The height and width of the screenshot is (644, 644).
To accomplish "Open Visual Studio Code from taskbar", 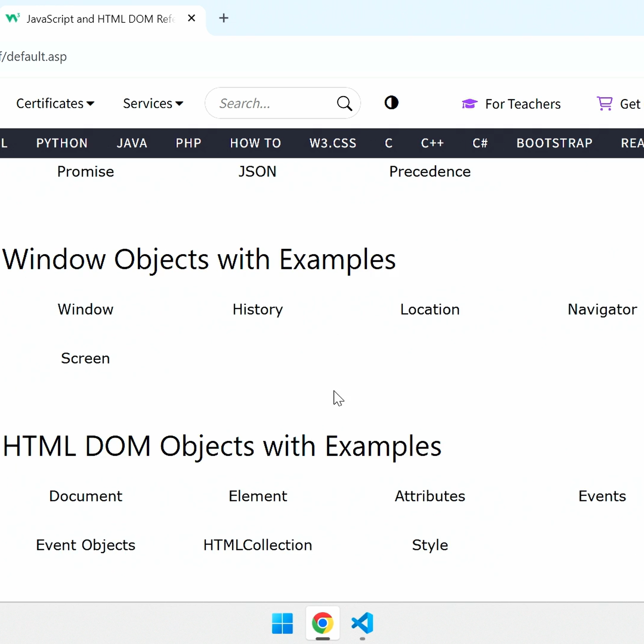I will point(363,623).
